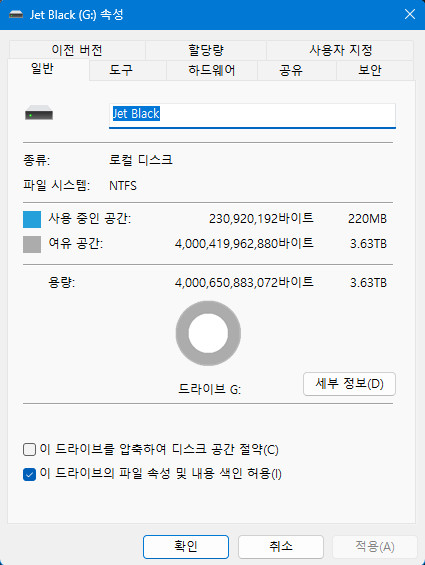The height and width of the screenshot is (565, 425).
Task: Click the 230,920,192바이트 used space value
Action: (261, 218)
